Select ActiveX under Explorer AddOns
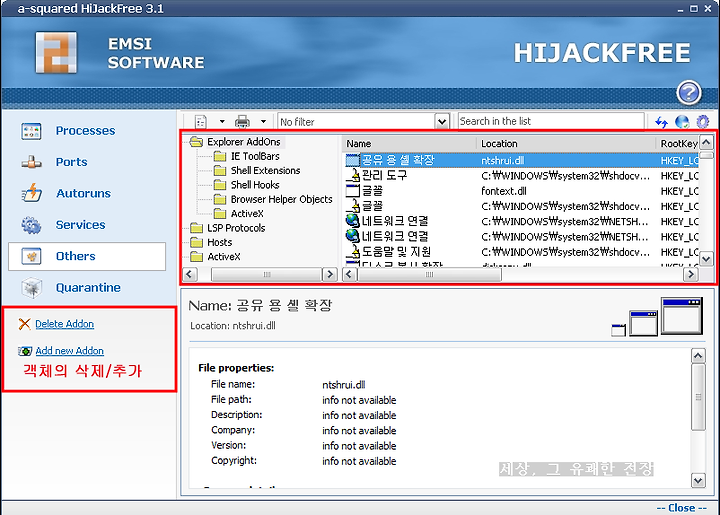Viewport: 720px width, 515px height. [247, 214]
